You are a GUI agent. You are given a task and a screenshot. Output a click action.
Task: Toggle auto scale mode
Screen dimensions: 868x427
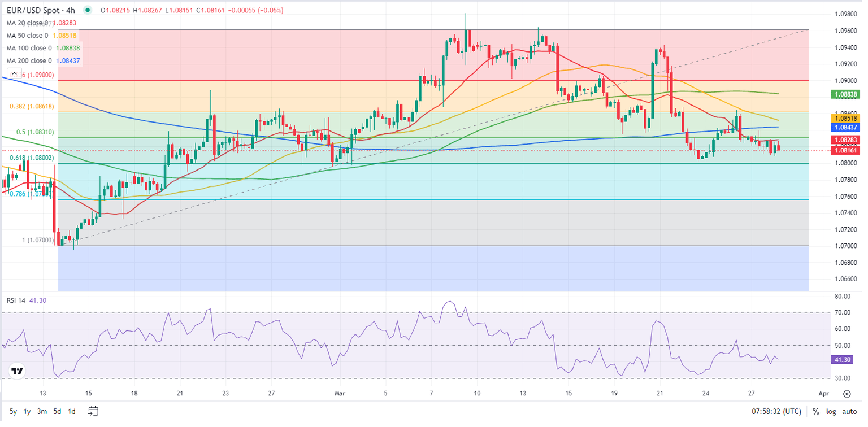(x=849, y=411)
